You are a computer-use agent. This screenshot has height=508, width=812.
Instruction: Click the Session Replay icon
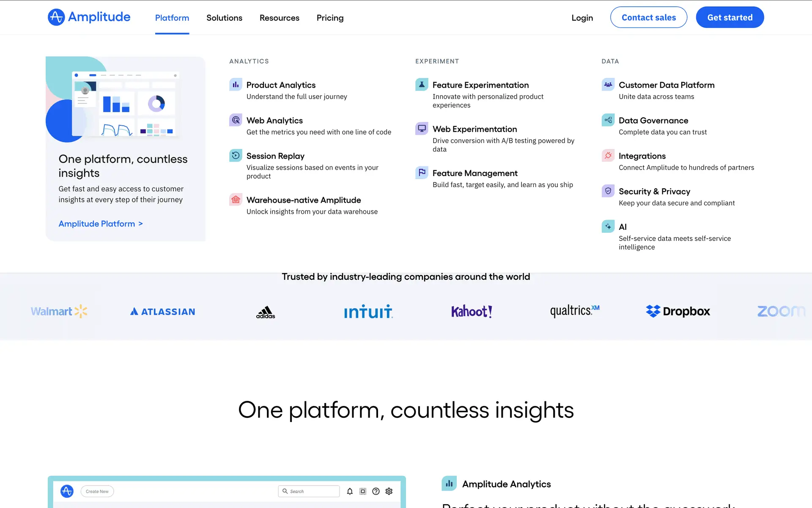236,156
